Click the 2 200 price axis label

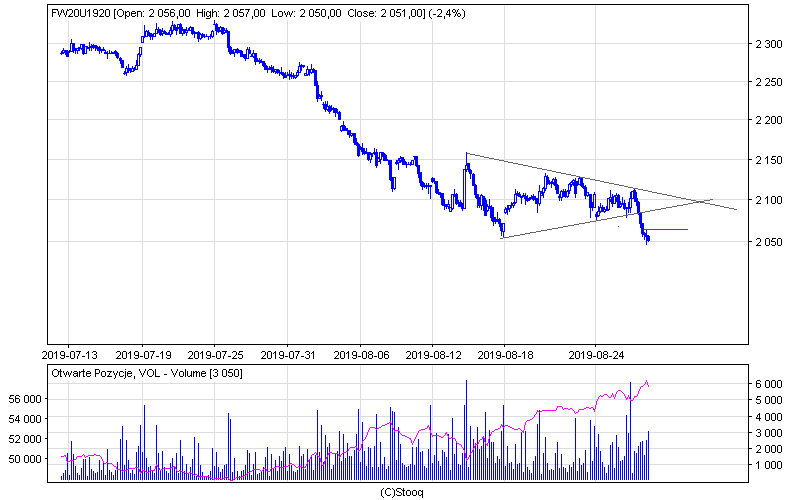[x=770, y=120]
